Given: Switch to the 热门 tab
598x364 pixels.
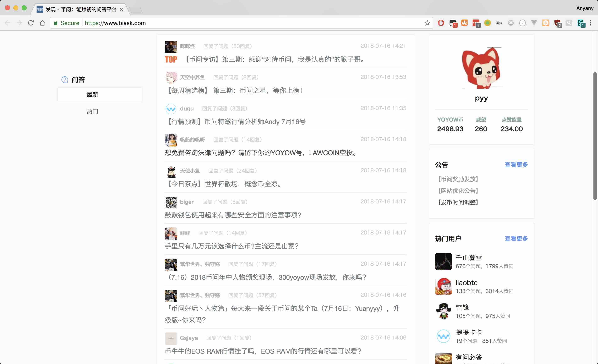Looking at the screenshot, I should [92, 112].
